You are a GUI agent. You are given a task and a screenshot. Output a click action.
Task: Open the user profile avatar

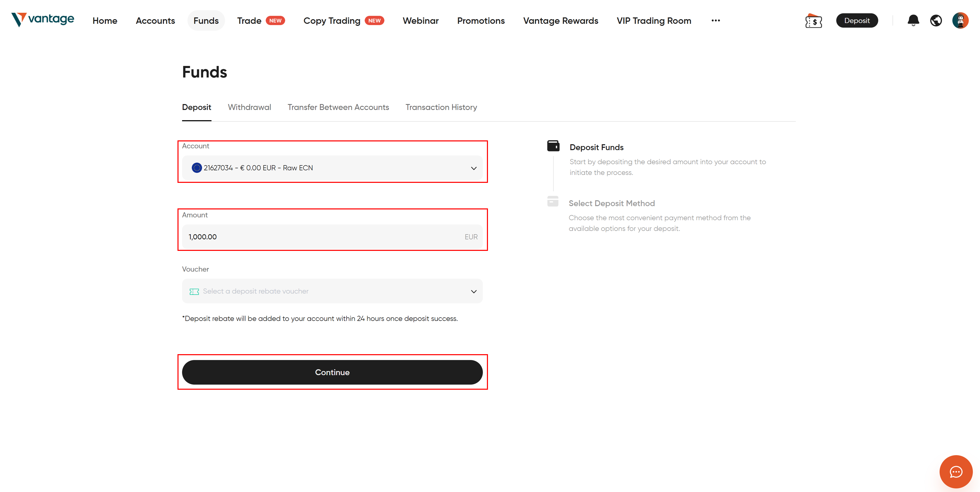click(960, 20)
